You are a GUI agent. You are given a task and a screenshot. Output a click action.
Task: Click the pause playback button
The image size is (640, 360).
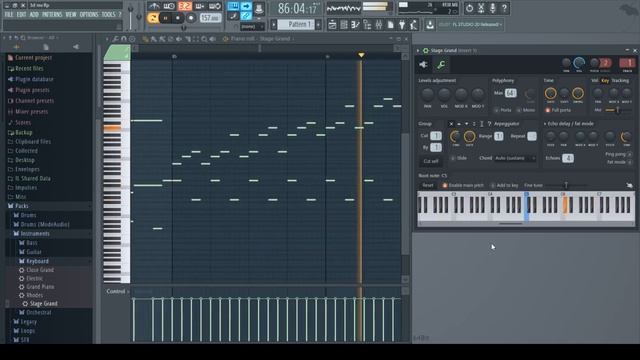pos(165,18)
